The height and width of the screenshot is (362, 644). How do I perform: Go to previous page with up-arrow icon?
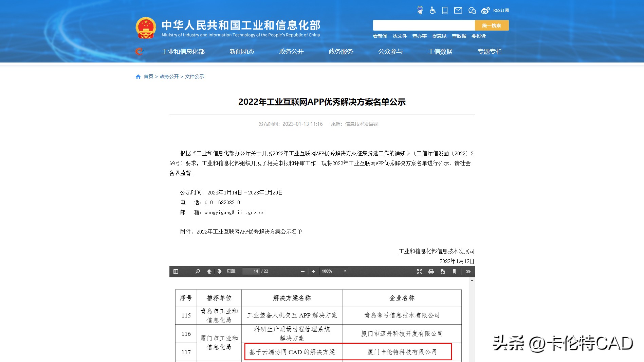tap(209, 271)
